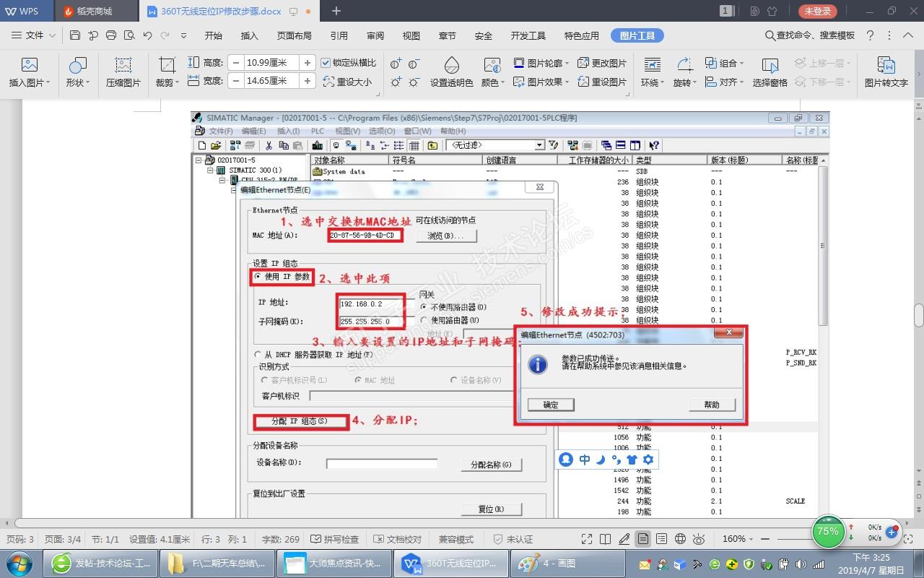Expand the File (文件) menu
The image size is (924, 578).
point(33,35)
